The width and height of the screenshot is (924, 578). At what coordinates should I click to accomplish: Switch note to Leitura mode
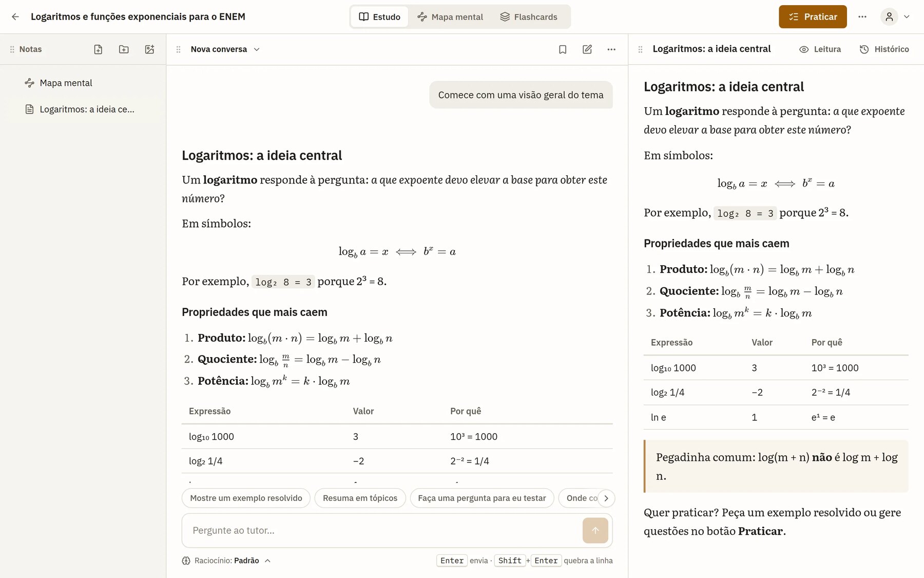820,49
